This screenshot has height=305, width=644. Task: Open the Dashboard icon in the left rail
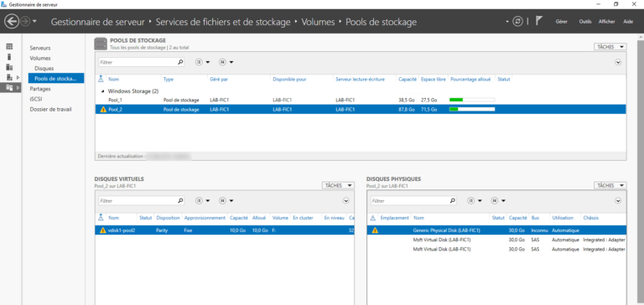9,47
